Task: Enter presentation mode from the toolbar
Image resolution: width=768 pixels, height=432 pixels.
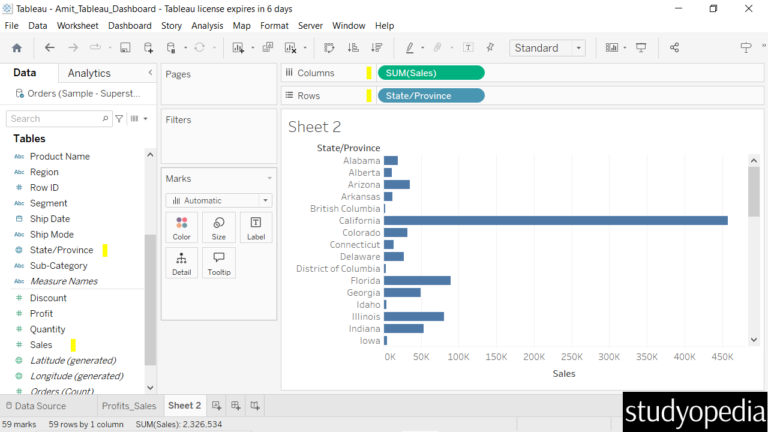Action: pyautogui.click(x=641, y=48)
